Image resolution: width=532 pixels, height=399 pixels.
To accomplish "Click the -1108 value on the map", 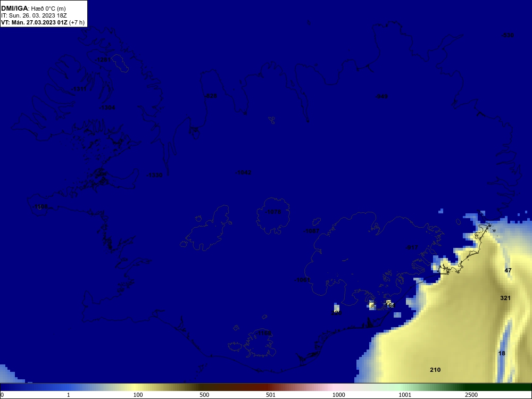I will click(40, 206).
